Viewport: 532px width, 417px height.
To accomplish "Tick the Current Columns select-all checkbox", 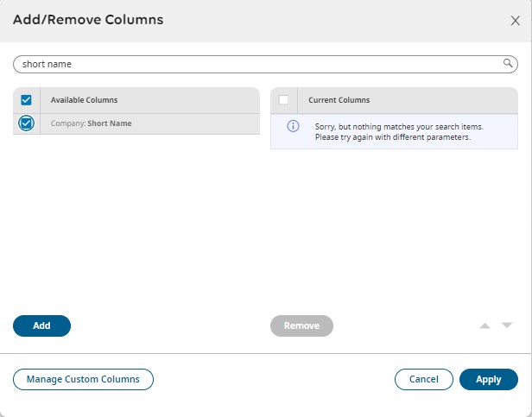I will [x=283, y=100].
